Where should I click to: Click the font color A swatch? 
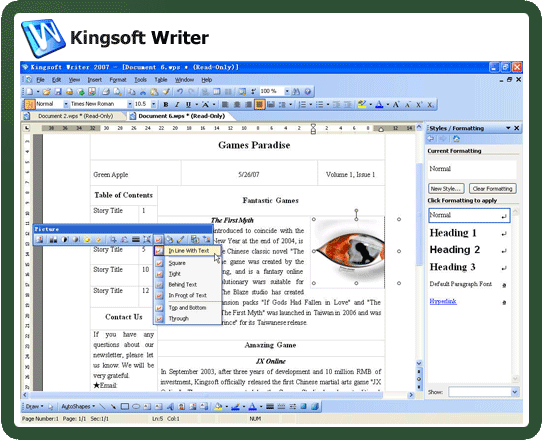pyautogui.click(x=379, y=105)
